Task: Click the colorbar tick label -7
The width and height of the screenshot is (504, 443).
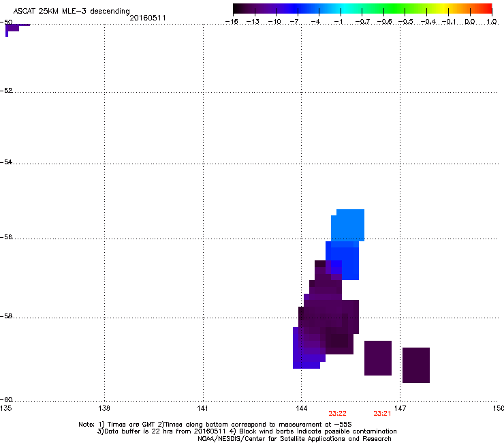Action: coord(295,22)
